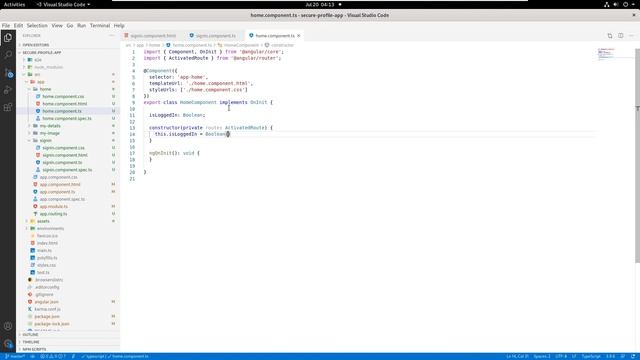Screen dimensions: 640x360
Task: Open the View menu
Action: point(57,25)
